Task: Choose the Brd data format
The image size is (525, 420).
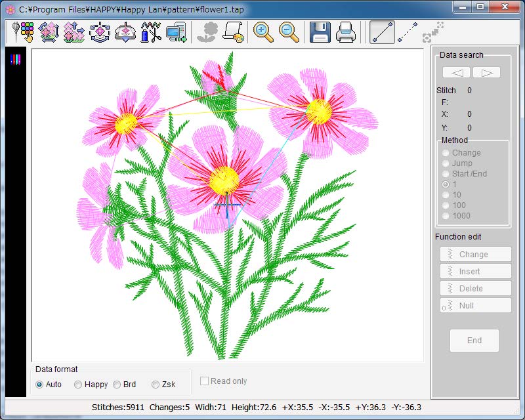Action: click(117, 385)
